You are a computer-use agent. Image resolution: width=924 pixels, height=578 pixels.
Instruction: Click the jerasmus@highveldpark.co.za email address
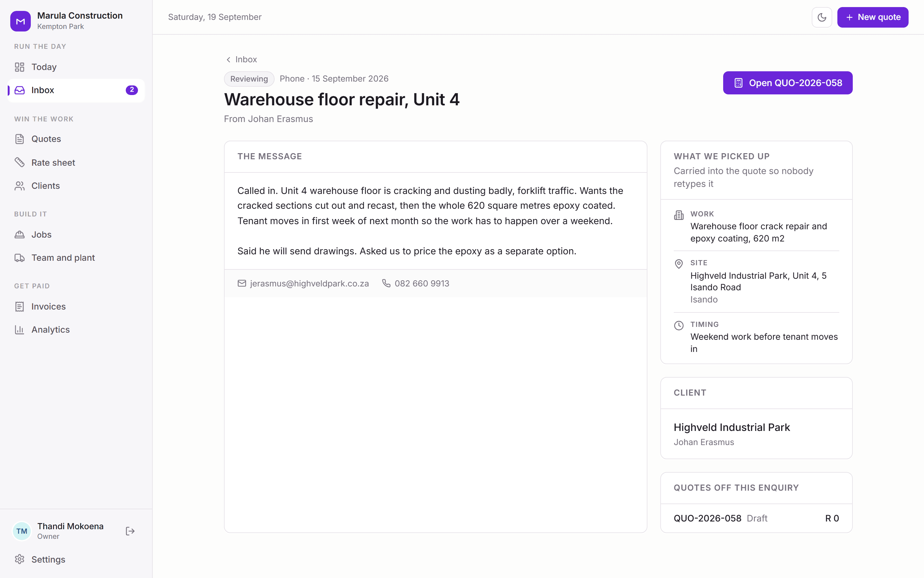point(309,283)
